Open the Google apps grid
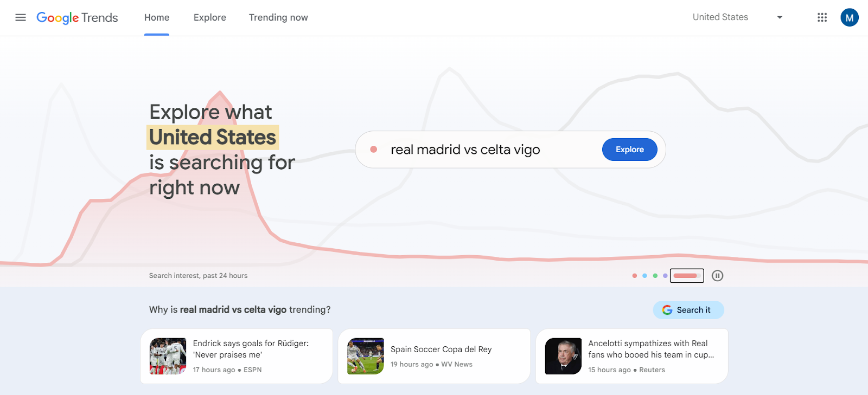Image resolution: width=868 pixels, height=395 pixels. tap(822, 17)
